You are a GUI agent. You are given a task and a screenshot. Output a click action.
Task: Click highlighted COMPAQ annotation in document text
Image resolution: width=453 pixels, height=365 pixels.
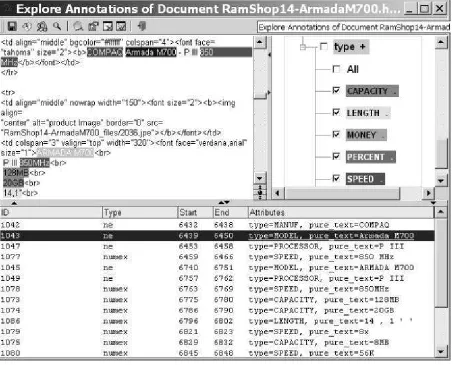[105, 52]
